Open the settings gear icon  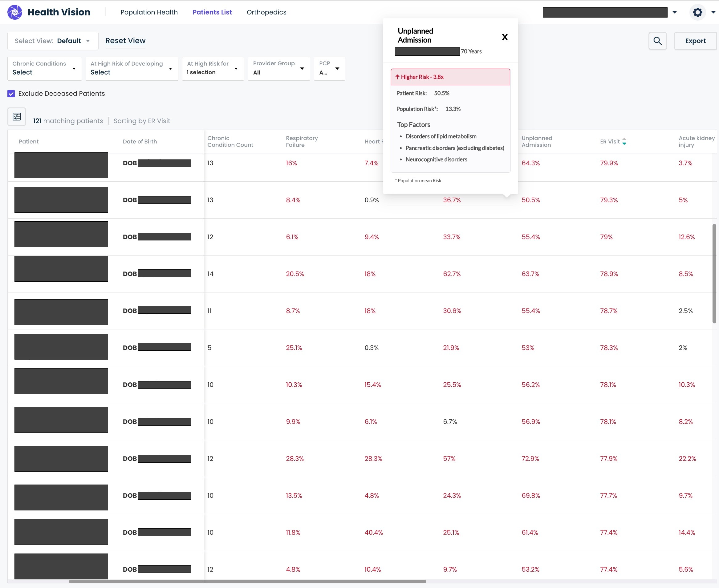[x=697, y=13]
